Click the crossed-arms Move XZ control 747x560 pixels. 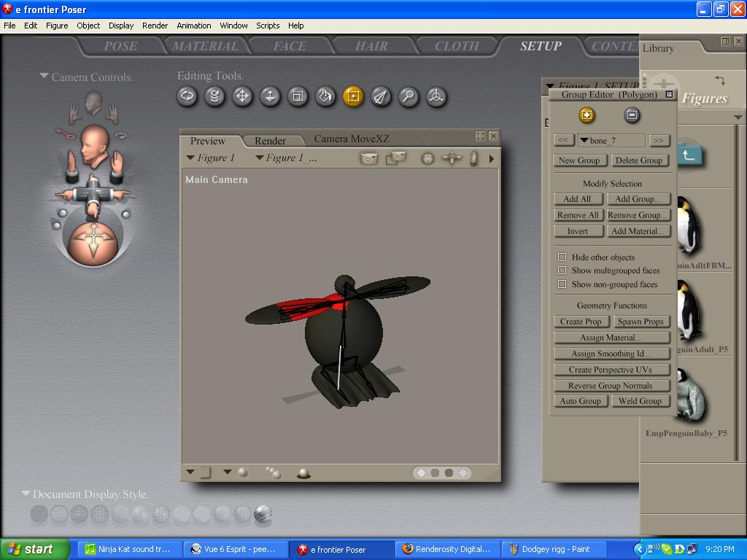coord(93,195)
